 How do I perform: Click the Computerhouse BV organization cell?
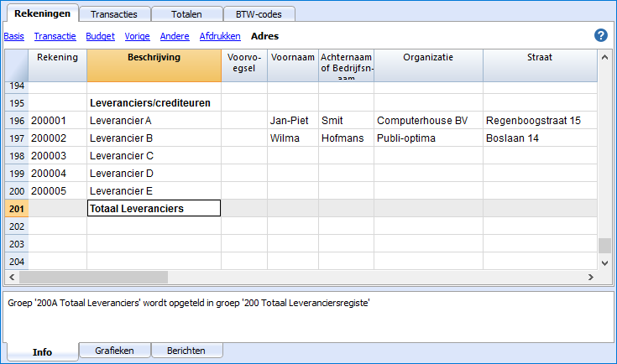click(x=428, y=121)
